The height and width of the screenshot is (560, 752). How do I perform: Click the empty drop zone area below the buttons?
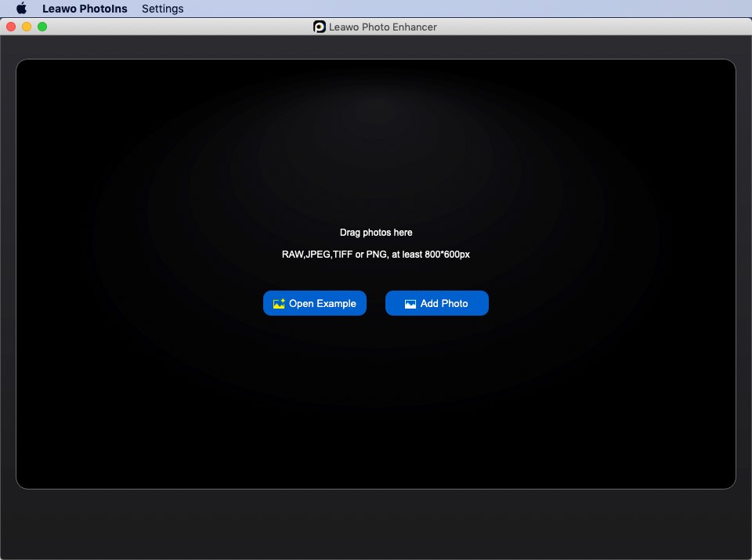pos(376,399)
